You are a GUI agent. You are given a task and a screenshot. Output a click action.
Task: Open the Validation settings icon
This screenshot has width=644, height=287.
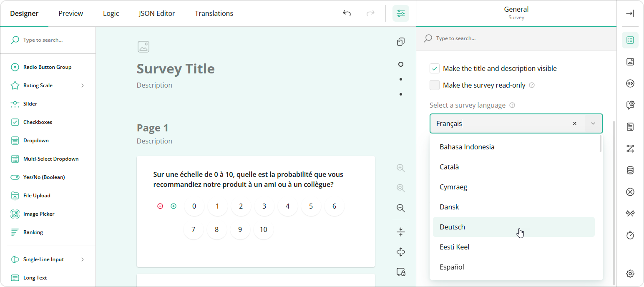(x=630, y=191)
